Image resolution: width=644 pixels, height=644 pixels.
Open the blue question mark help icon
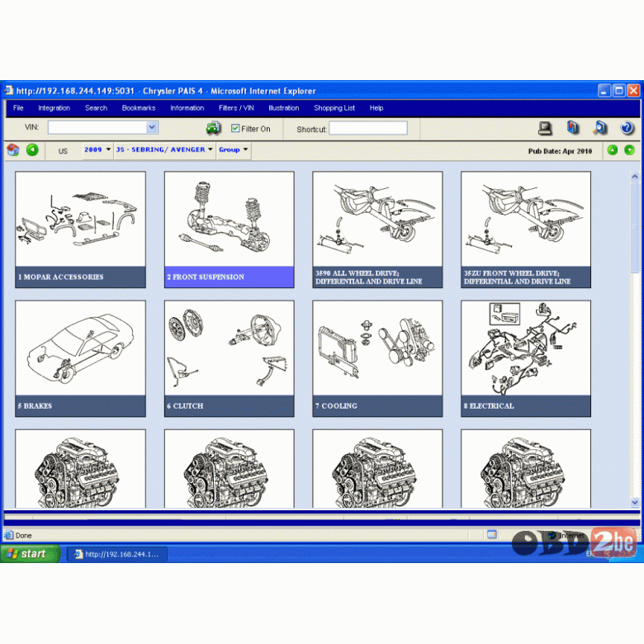point(627,128)
